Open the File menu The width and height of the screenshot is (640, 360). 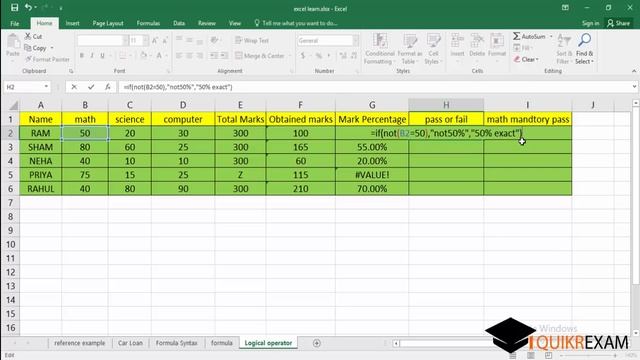(x=15, y=23)
